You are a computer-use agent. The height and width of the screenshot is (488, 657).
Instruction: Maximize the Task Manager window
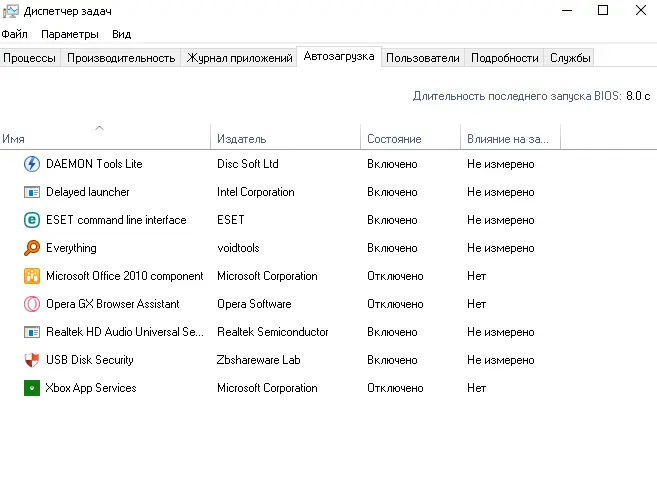click(x=603, y=10)
